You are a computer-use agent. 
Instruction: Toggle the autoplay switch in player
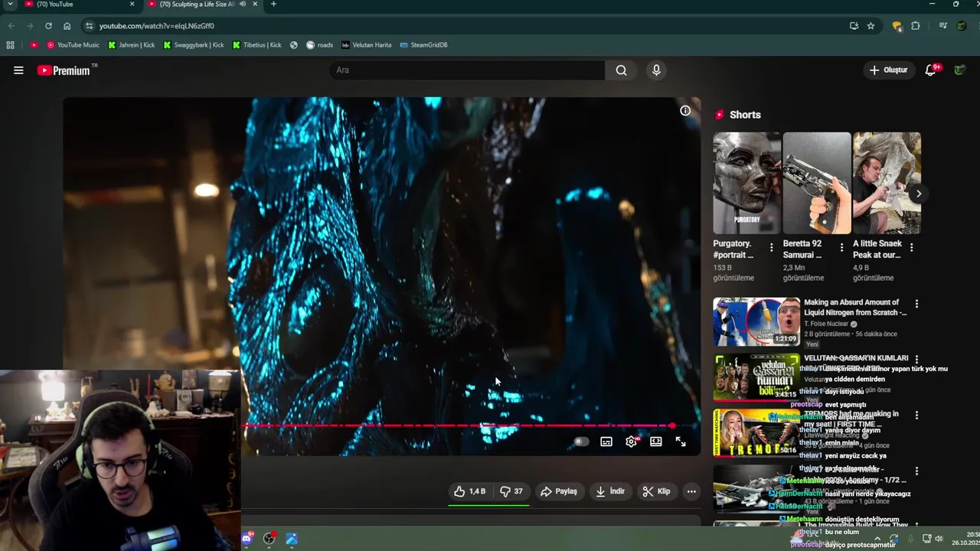click(581, 442)
